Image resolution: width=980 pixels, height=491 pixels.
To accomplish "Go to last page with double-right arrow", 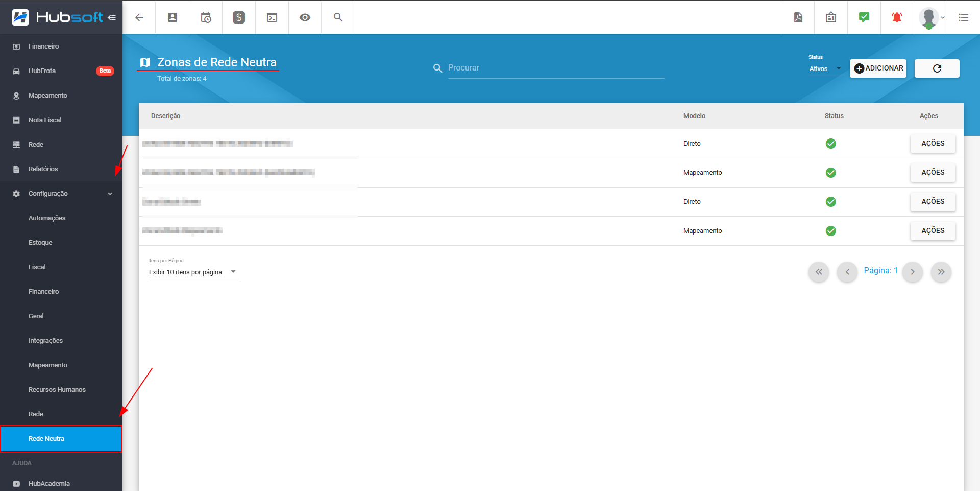I will [941, 272].
